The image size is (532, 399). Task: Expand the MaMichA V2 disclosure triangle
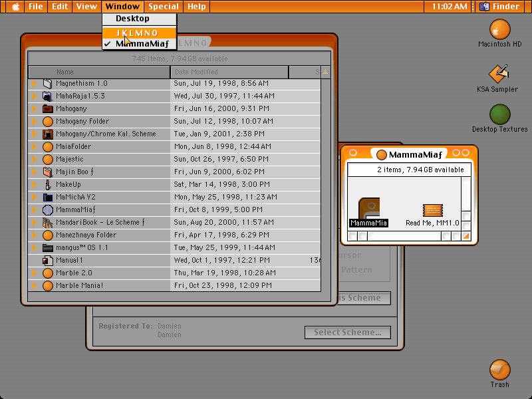click(x=35, y=197)
